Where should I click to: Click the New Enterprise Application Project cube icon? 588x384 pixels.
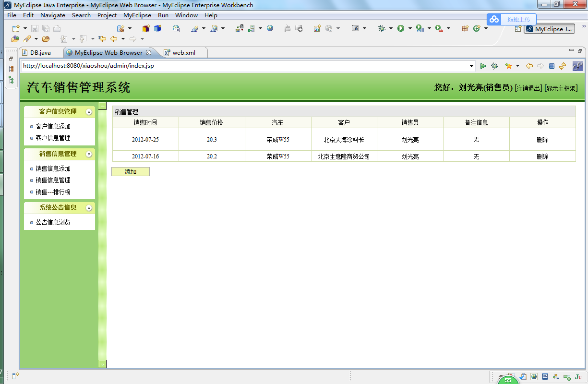point(146,29)
